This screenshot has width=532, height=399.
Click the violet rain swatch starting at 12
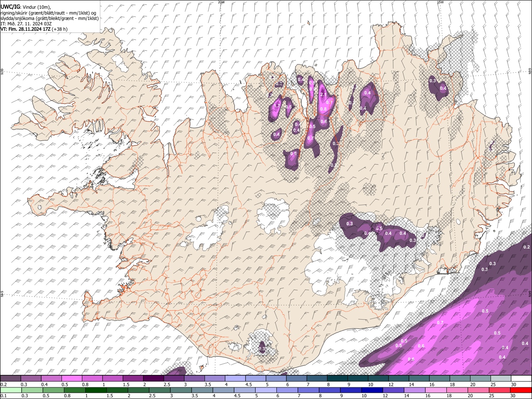(393, 390)
